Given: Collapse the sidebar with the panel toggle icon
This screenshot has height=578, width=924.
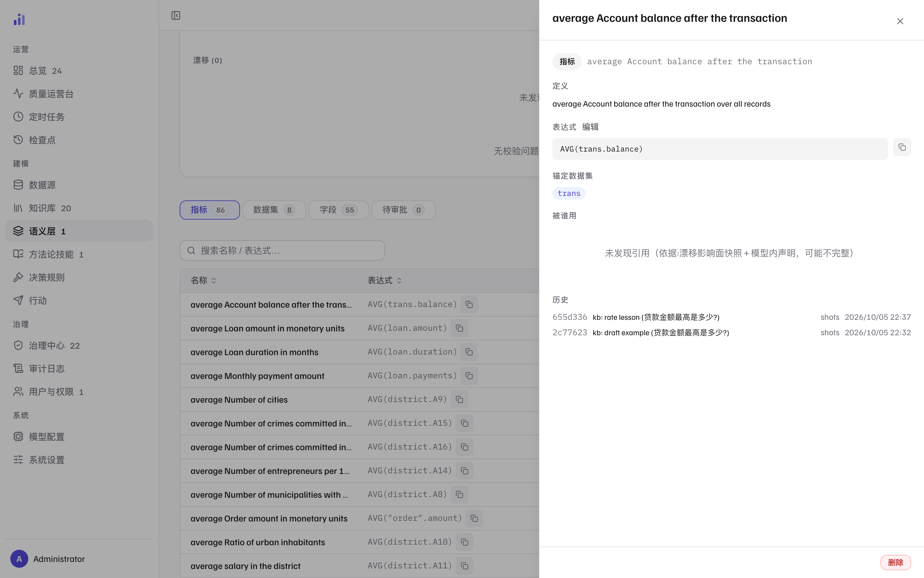Looking at the screenshot, I should pos(175,15).
